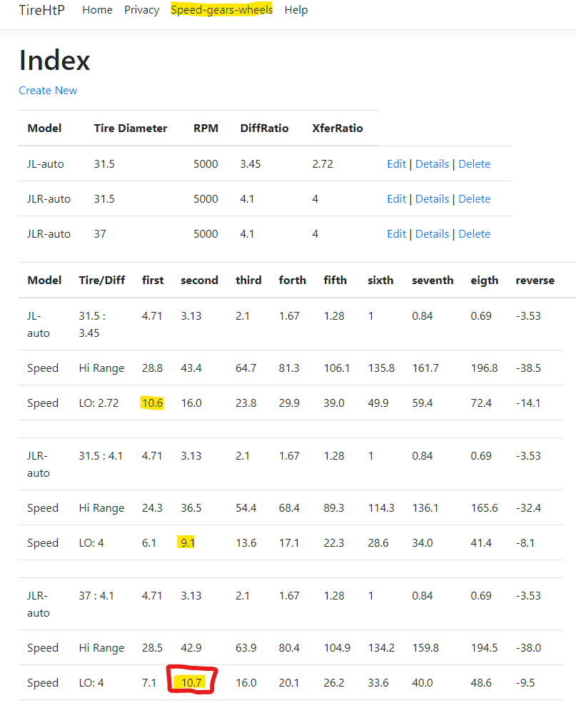The image size is (576, 728).
Task: Click the XferRatio column header
Action: [338, 128]
